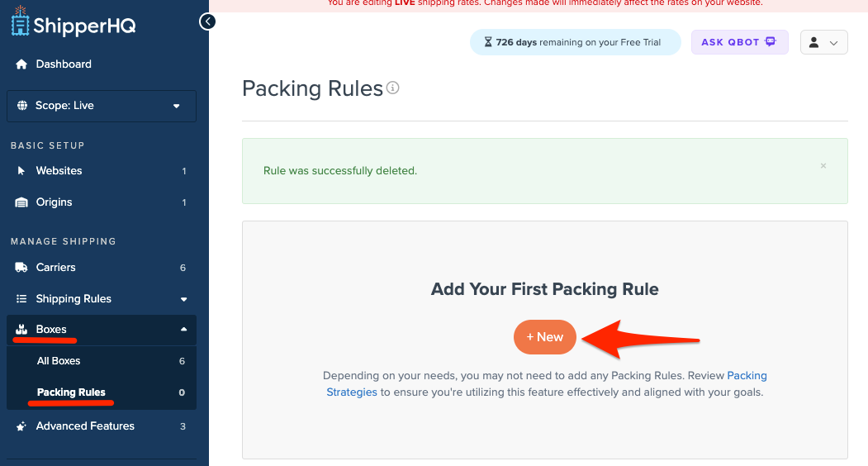
Task: Click the Carriers truck icon
Action: tap(21, 268)
